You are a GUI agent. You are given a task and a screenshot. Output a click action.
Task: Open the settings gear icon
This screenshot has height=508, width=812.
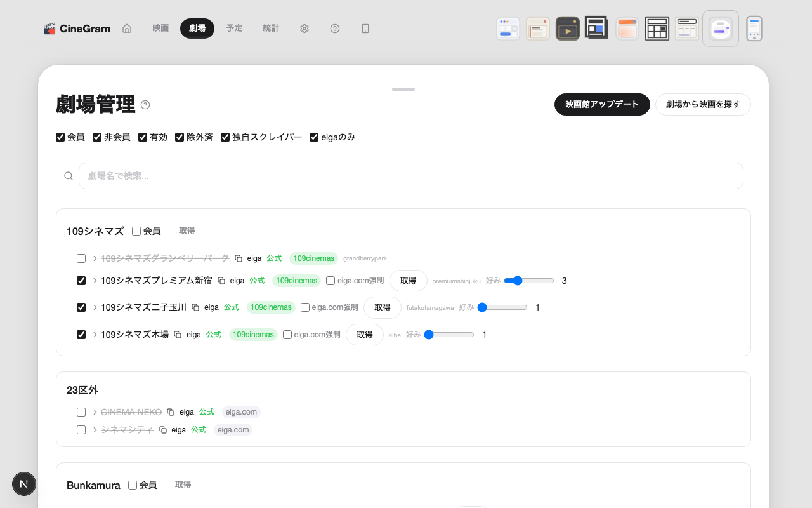(x=304, y=29)
